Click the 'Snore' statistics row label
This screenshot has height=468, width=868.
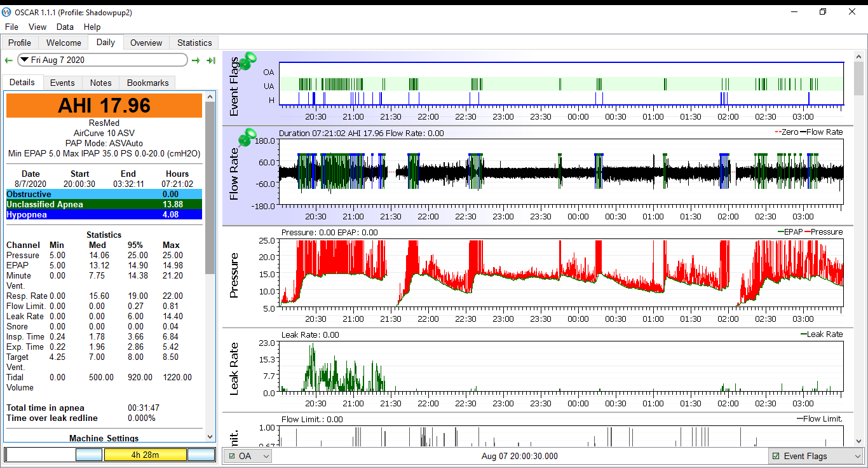click(17, 326)
